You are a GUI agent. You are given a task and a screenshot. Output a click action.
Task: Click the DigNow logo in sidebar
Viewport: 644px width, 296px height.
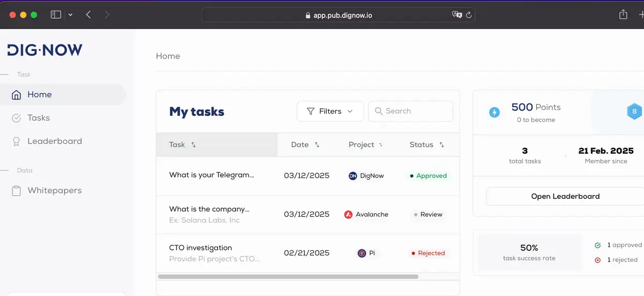coord(45,50)
